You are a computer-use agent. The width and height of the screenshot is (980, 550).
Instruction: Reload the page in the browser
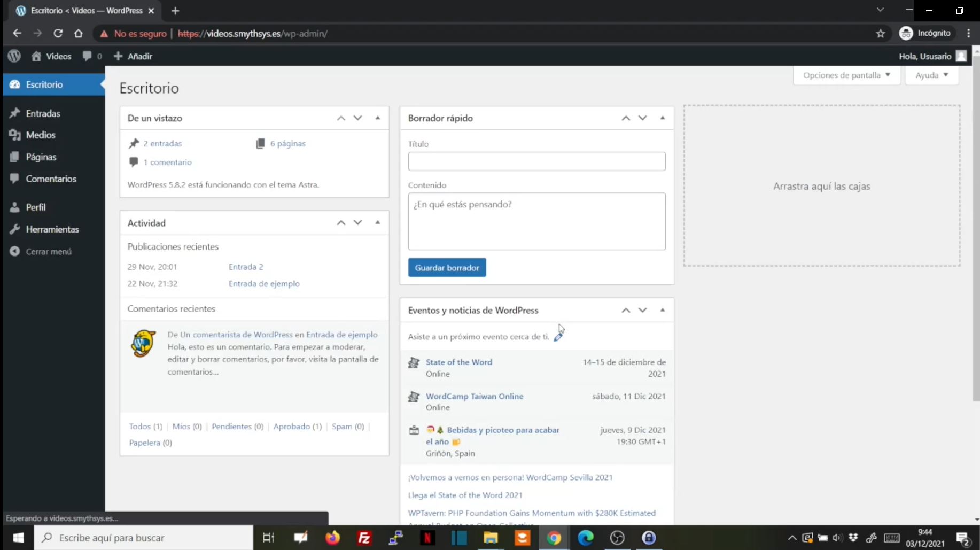(x=58, y=34)
